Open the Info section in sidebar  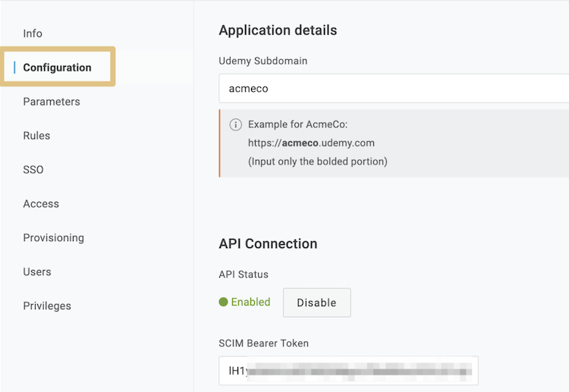[33, 33]
